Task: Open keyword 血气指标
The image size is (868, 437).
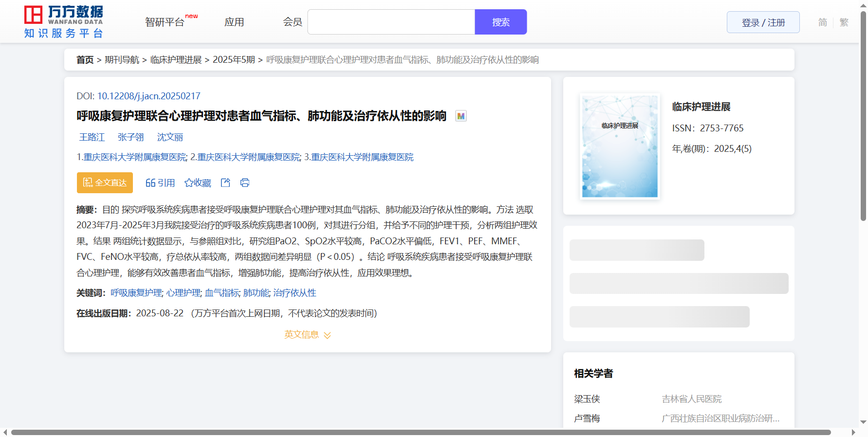Action: click(222, 293)
